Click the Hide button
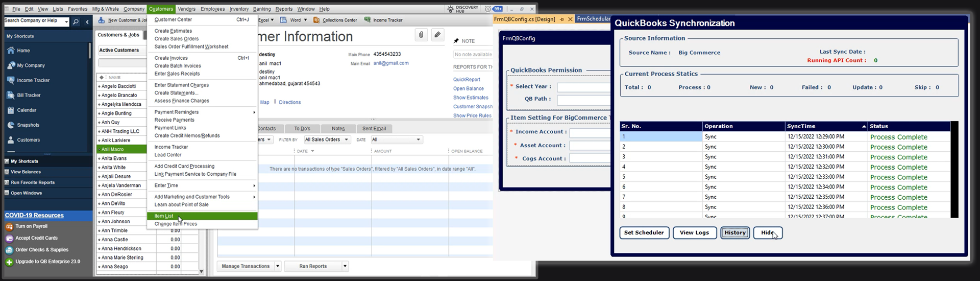Viewport: 980px width, 281px height. click(768, 233)
